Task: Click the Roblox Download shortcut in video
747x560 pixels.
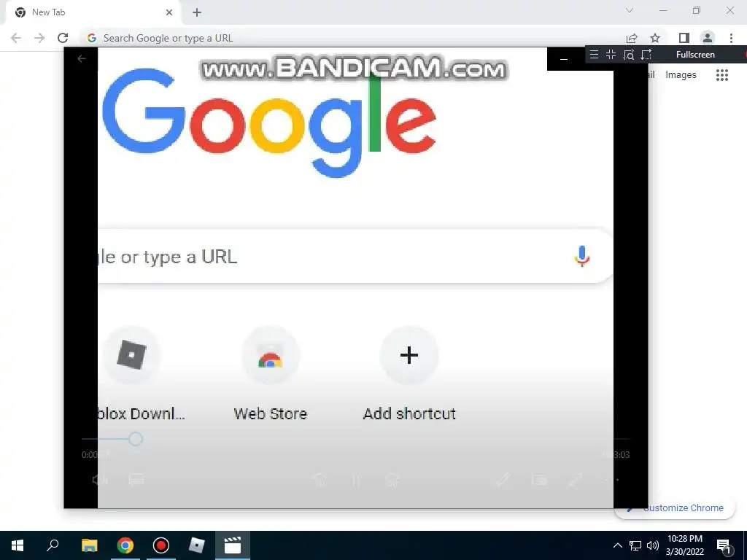Action: pyautogui.click(x=132, y=355)
